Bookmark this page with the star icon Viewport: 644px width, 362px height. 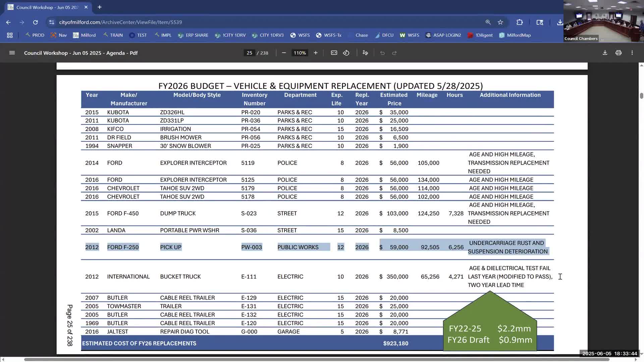point(500,22)
